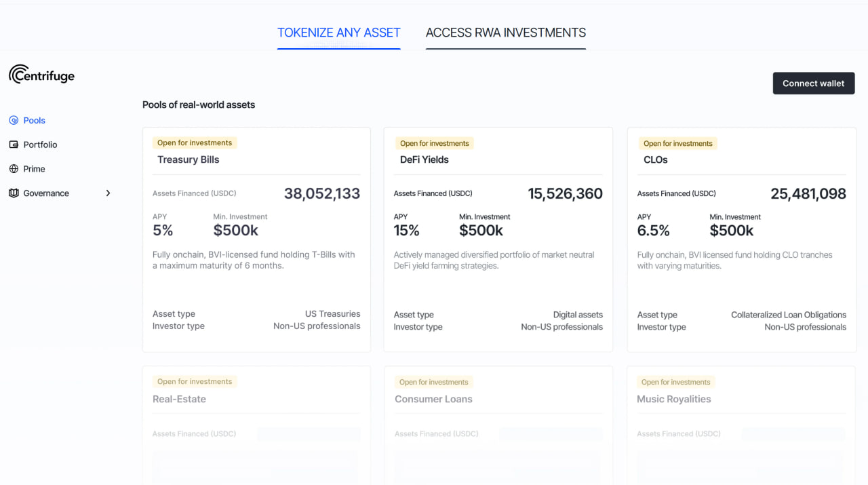868x485 pixels.
Task: Open the CLOs pool card
Action: [x=741, y=239]
